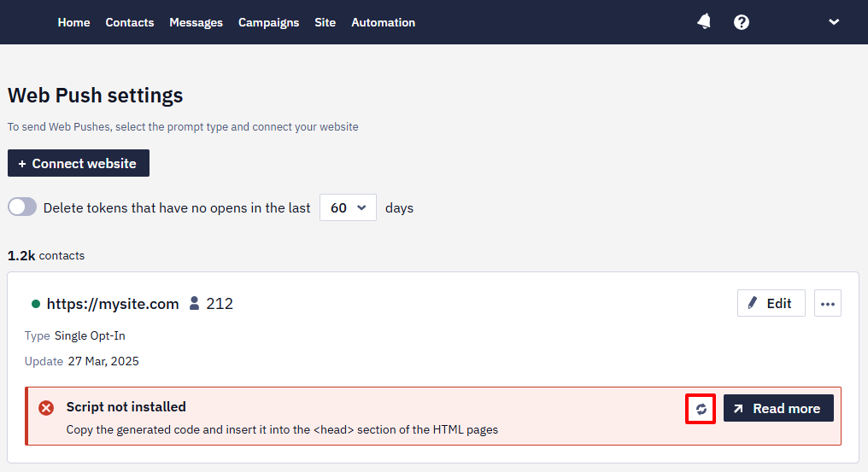Viewport: 868px width, 472px height.
Task: Open the help question mark icon
Action: [x=742, y=22]
